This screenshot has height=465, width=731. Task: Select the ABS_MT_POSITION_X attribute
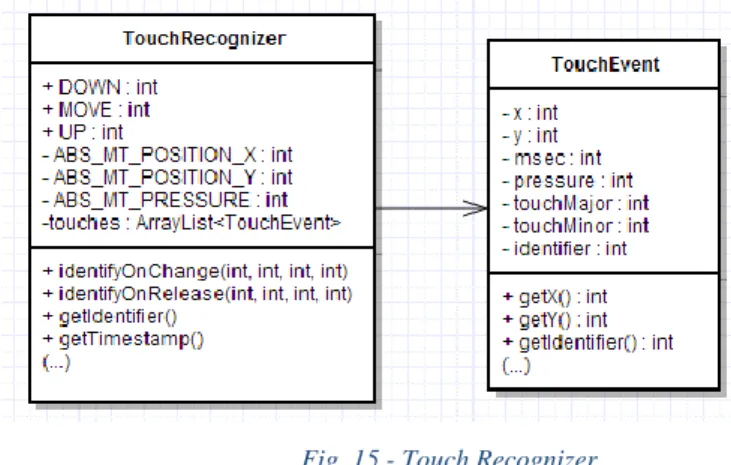click(x=167, y=155)
